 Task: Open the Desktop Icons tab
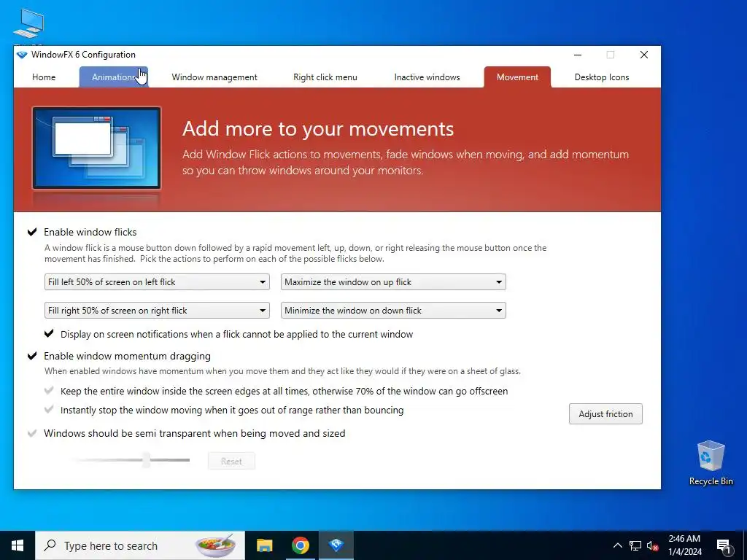602,77
